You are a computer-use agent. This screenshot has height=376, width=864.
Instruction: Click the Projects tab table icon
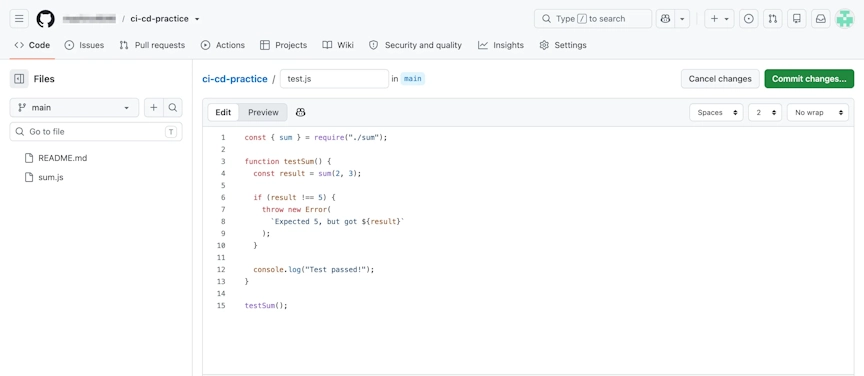pos(265,45)
